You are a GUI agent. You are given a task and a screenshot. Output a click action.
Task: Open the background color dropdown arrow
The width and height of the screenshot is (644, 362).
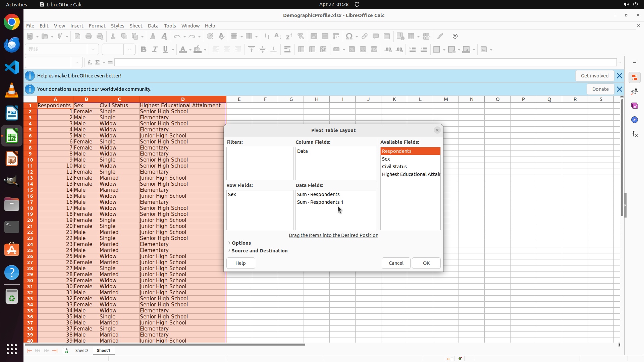(x=205, y=50)
